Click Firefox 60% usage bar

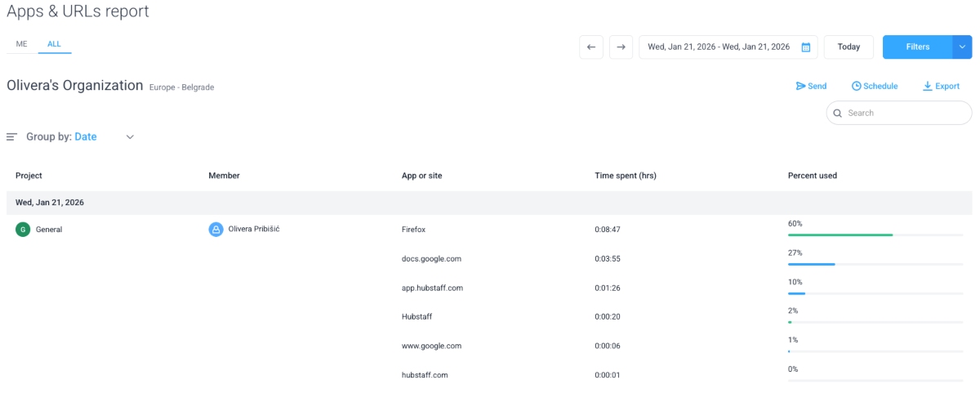click(875, 235)
